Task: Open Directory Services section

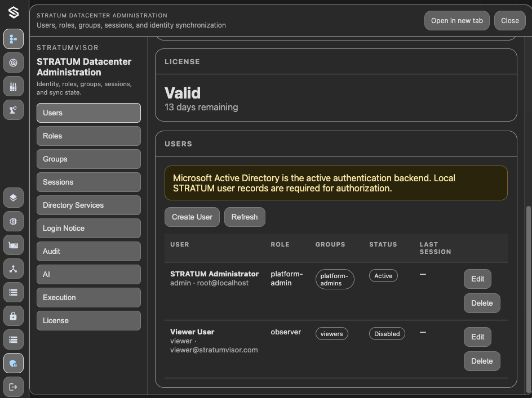Action: (x=88, y=205)
